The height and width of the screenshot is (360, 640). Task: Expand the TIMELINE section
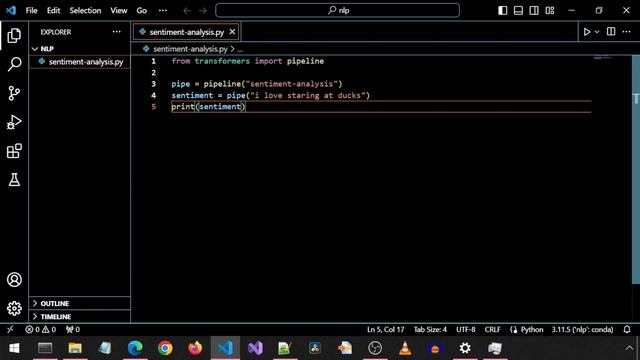point(80,316)
